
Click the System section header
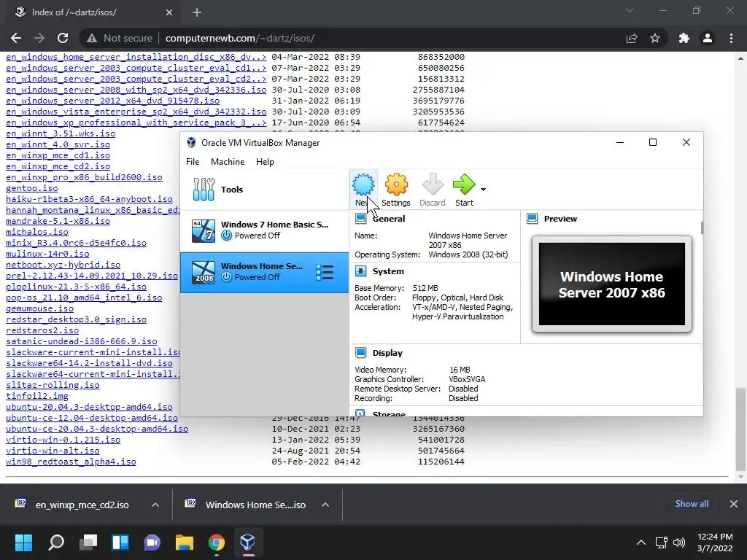388,271
